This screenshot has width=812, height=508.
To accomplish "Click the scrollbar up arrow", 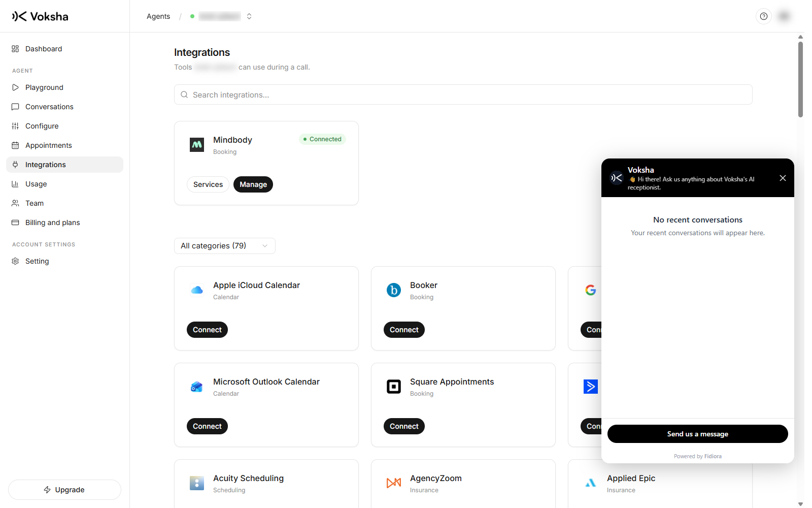I will [x=800, y=37].
